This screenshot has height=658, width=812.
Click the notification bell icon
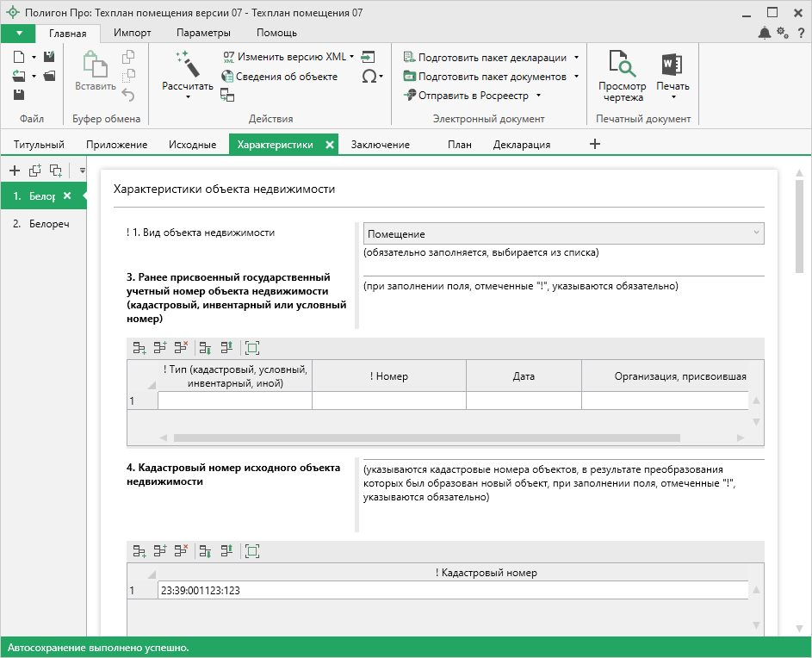point(764,33)
